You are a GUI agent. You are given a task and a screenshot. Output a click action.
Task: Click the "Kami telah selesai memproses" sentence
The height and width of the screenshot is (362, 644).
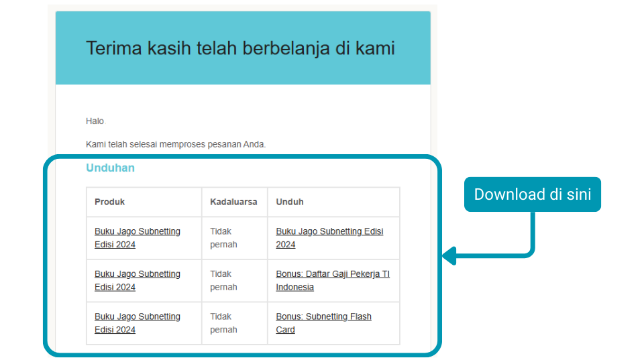[176, 144]
